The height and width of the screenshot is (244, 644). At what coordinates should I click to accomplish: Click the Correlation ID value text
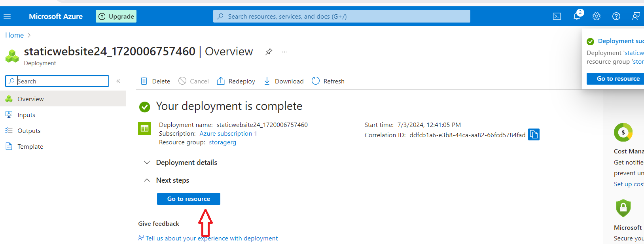(468, 135)
